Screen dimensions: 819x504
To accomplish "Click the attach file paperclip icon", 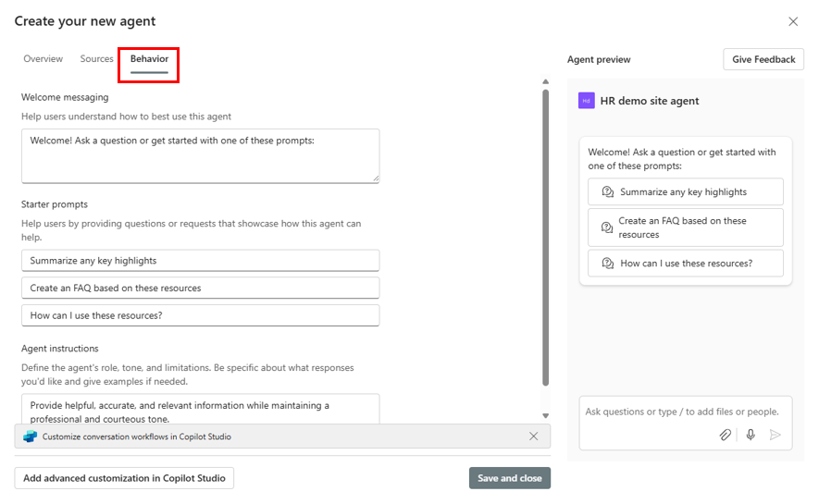I will 725,435.
